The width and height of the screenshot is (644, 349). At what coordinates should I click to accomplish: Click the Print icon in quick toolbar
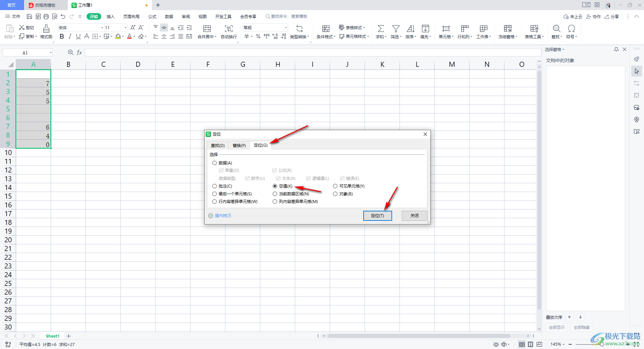pos(46,16)
